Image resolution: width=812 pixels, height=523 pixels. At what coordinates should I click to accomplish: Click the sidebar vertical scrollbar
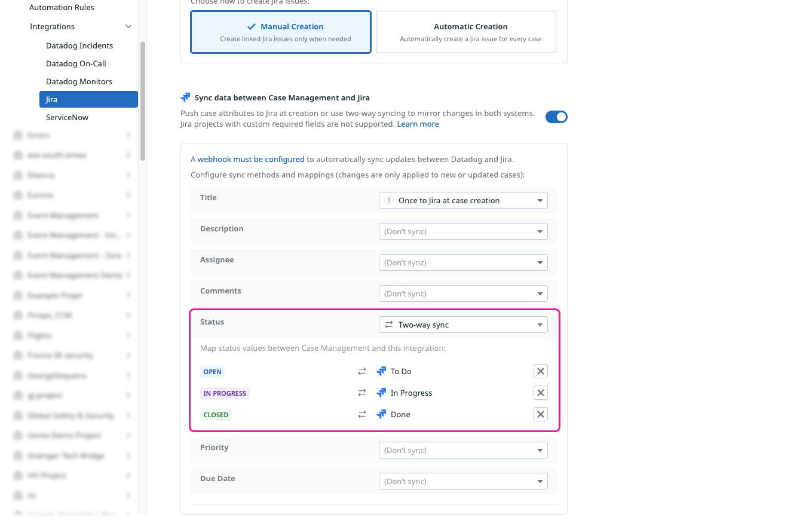pos(142,102)
